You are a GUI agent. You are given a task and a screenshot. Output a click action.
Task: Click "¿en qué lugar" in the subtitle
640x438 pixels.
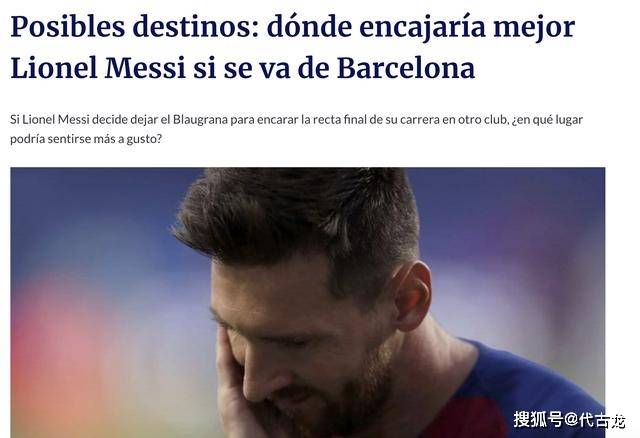pyautogui.click(x=547, y=120)
